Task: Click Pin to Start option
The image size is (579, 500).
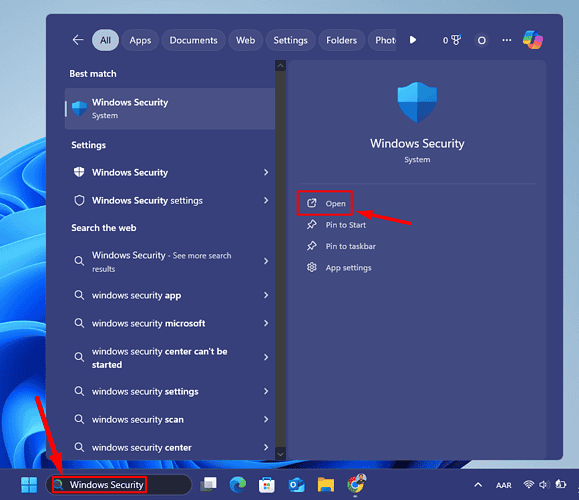Action: 336,225
